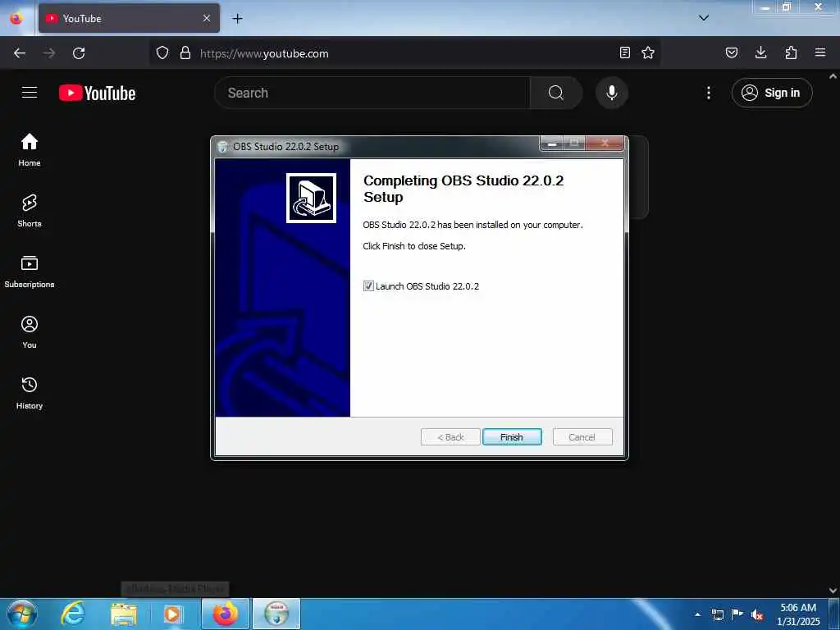Click the YouTube logo
Image resolution: width=840 pixels, height=630 pixels.
(x=97, y=93)
